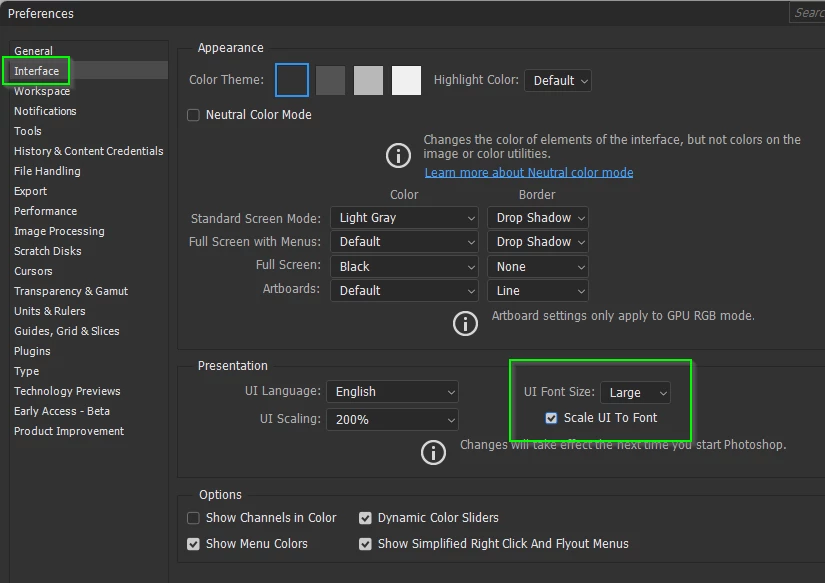Click the info icon beside restart Photoshop note

point(433,453)
